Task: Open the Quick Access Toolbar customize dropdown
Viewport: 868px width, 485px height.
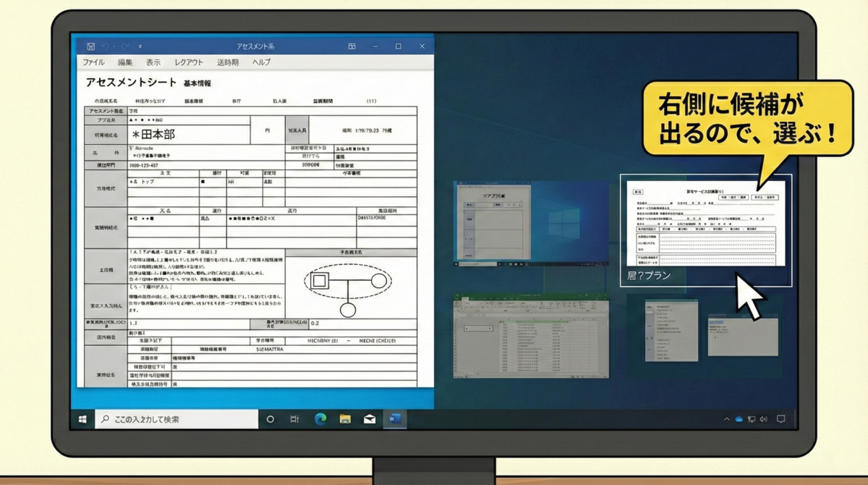Action: point(140,46)
